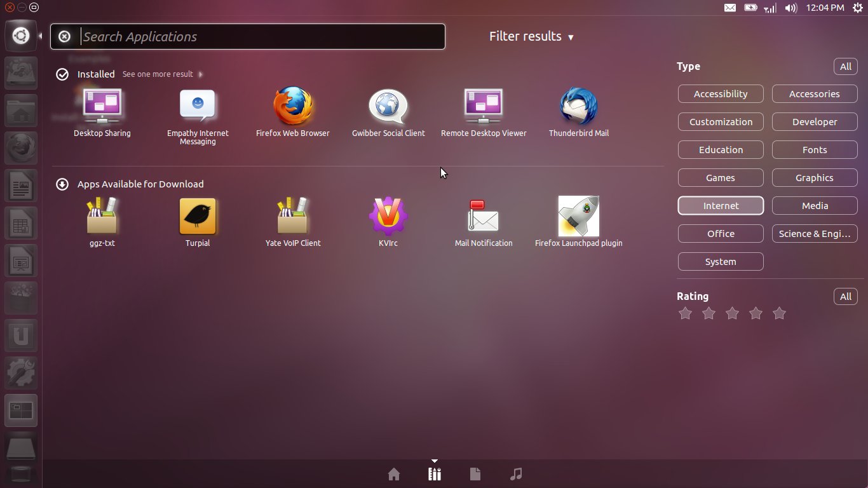Screen dimensions: 868x488
Task: Toggle the Customization type filter
Action: coord(721,122)
